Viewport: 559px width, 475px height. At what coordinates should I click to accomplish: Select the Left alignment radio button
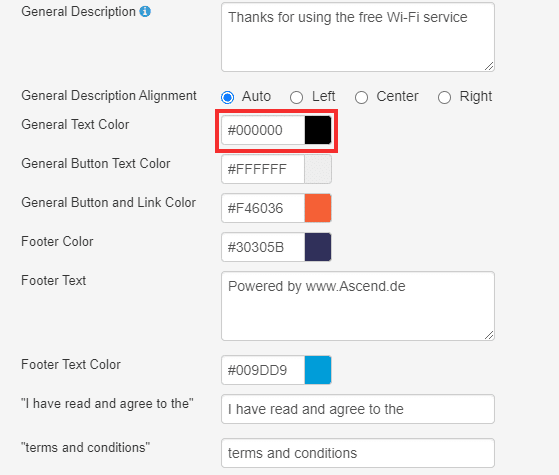pos(297,97)
